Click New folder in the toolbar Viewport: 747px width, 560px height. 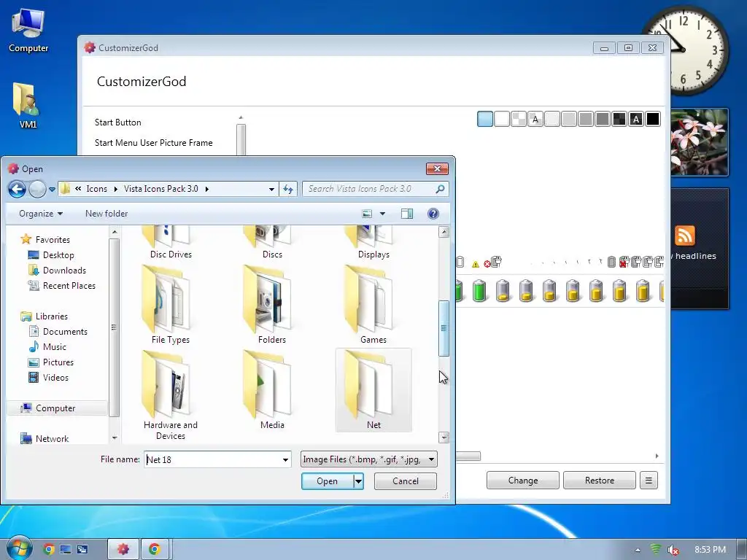107,214
